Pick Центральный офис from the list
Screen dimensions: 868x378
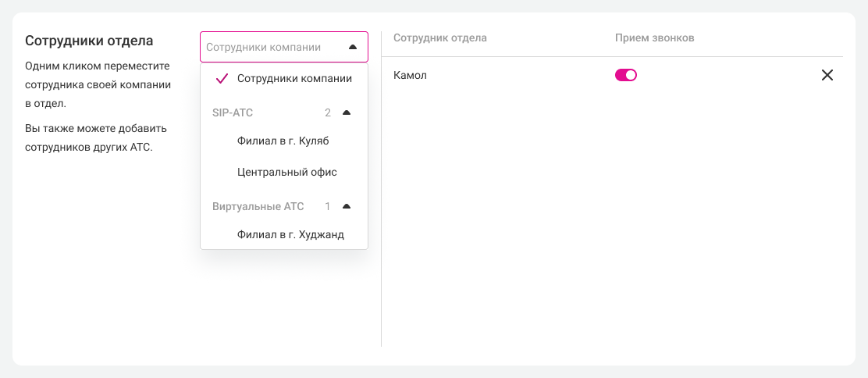(286, 172)
